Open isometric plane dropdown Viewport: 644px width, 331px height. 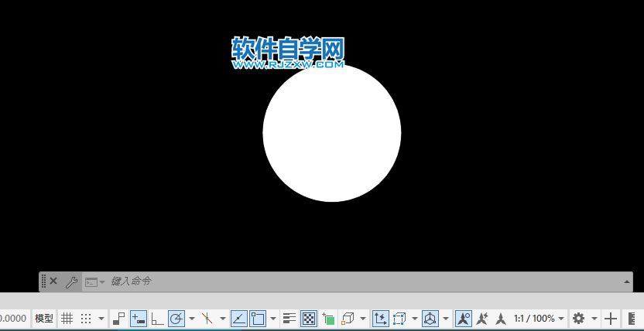tap(223, 319)
